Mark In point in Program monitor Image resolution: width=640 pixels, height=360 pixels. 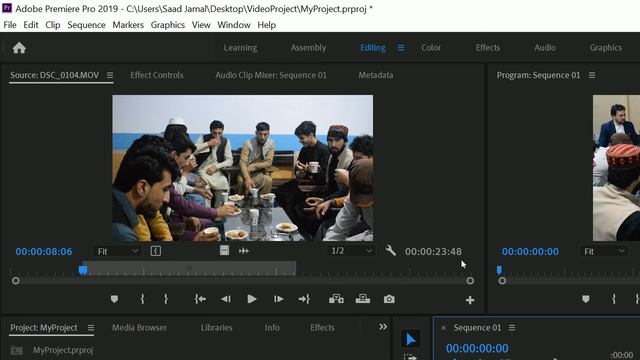point(613,299)
